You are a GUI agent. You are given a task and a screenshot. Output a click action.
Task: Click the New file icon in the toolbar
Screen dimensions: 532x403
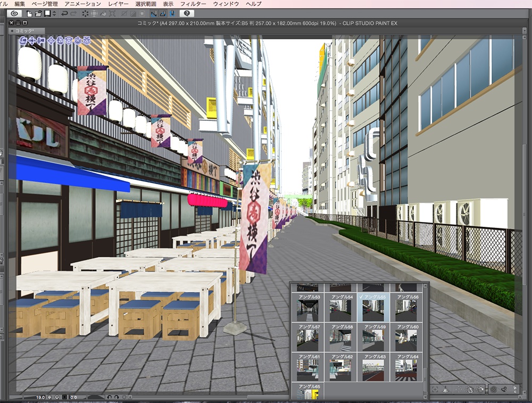click(30, 17)
